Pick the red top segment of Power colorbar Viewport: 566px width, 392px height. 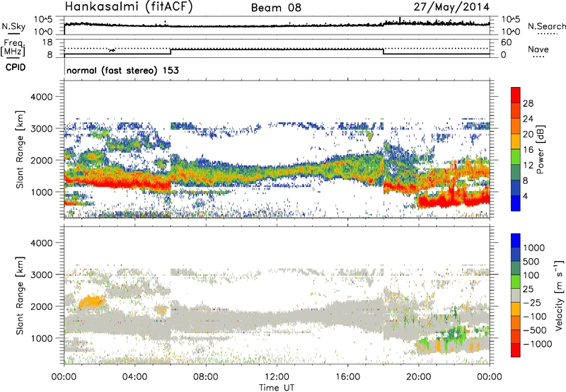(516, 96)
